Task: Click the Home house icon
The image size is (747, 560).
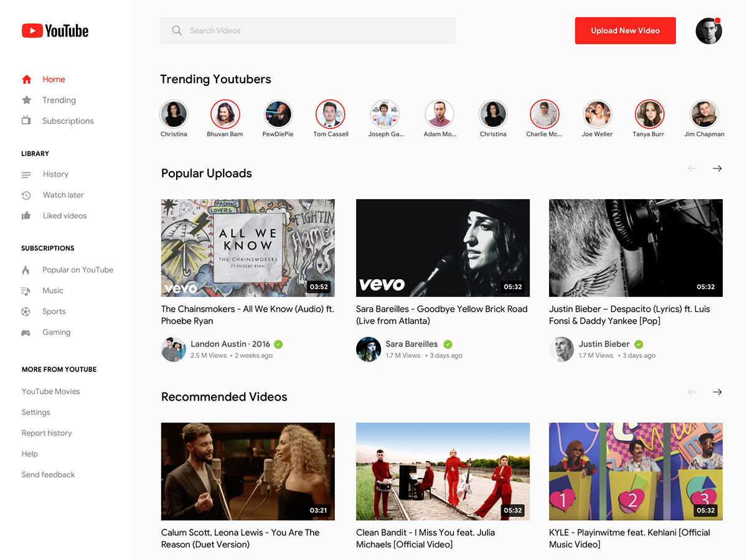Action: click(26, 79)
